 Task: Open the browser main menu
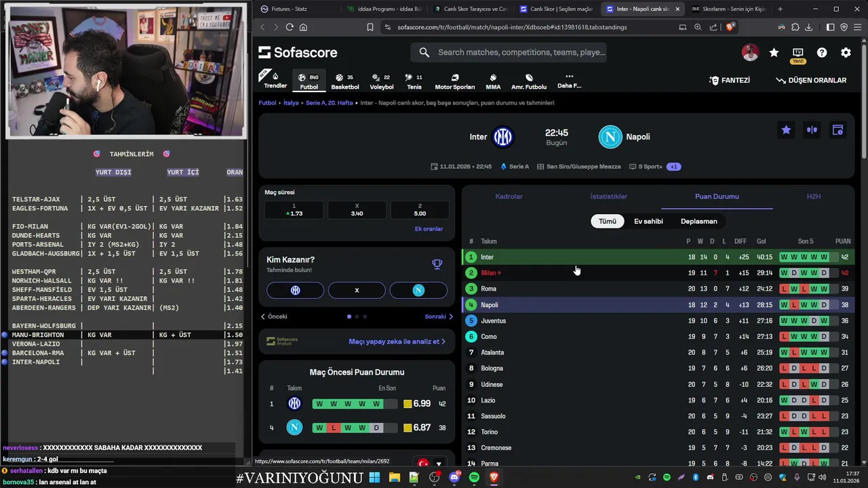pyautogui.click(x=857, y=27)
